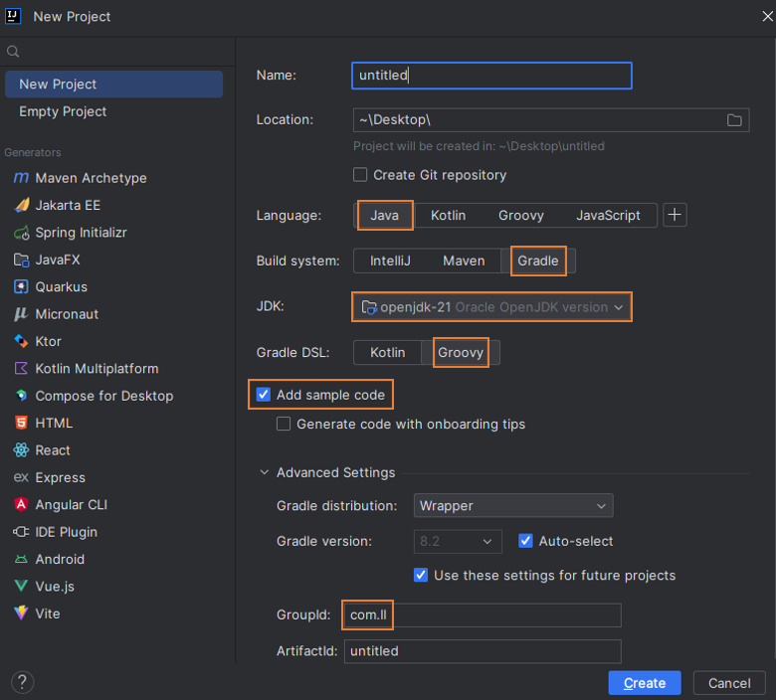Click the Angular CLI icon
Screen dimensions: 776x700
pyautogui.click(x=21, y=504)
